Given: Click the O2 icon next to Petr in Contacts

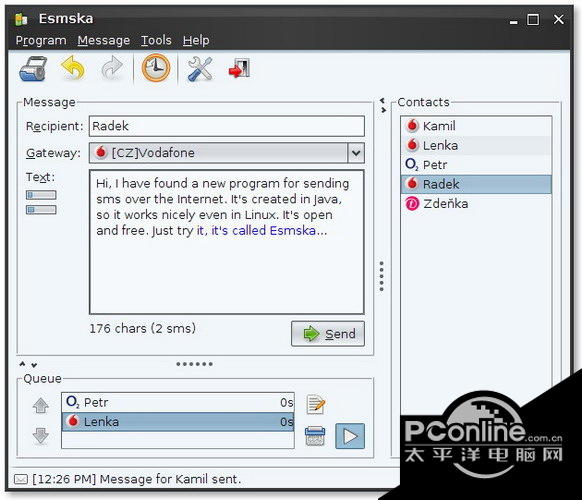Looking at the screenshot, I should pyautogui.click(x=412, y=164).
